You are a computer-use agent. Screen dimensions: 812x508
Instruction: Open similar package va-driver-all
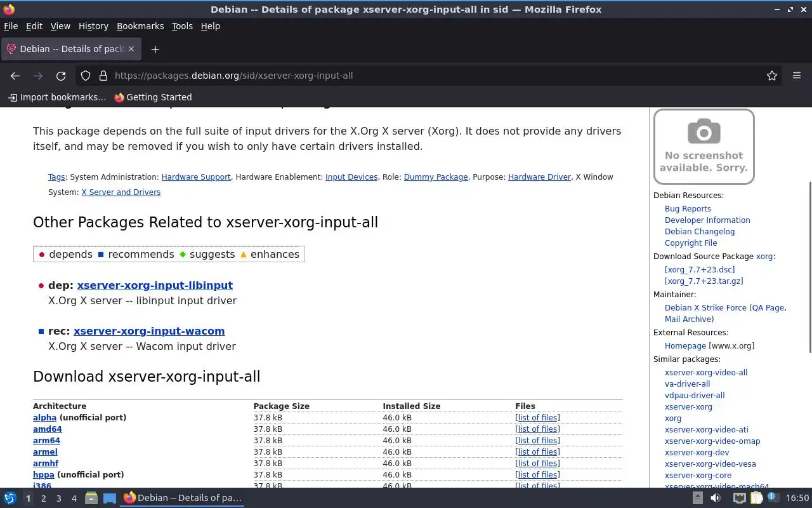[687, 384]
